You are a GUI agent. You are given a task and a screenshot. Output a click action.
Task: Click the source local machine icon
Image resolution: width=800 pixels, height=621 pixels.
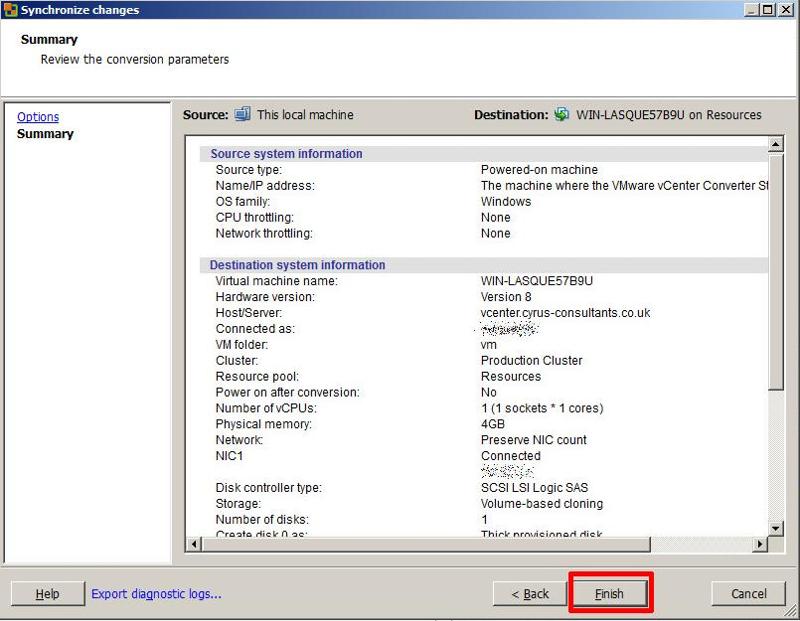pos(242,114)
